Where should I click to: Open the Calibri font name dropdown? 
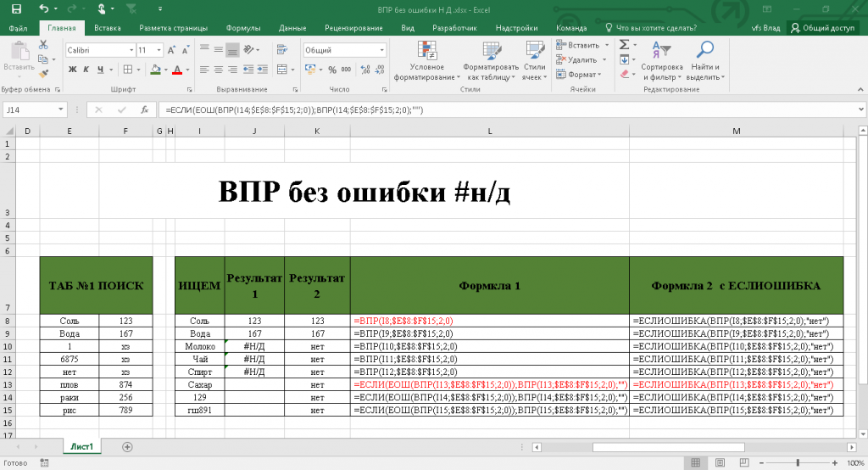click(x=131, y=50)
